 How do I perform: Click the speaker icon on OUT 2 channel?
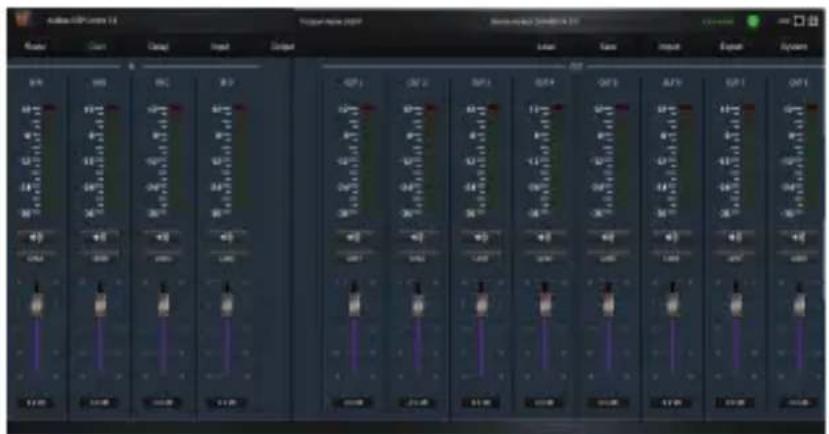[417, 238]
